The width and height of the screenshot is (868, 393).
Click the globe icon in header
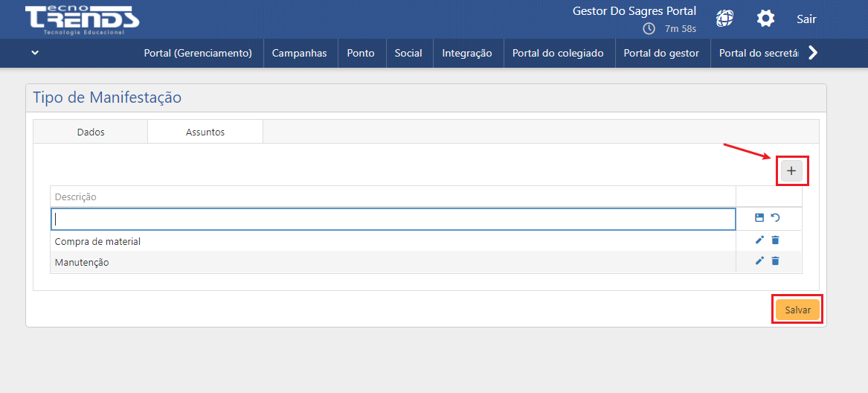tap(725, 19)
